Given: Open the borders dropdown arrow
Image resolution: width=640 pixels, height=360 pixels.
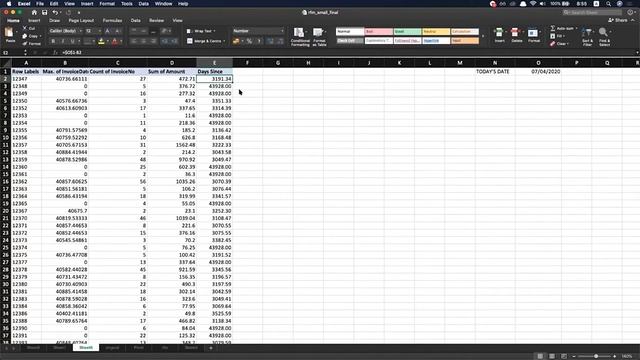Looking at the screenshot, I should 94,41.
